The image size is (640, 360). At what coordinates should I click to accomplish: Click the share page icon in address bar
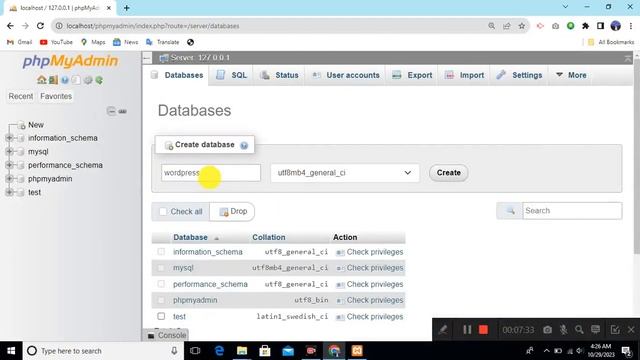[507, 26]
